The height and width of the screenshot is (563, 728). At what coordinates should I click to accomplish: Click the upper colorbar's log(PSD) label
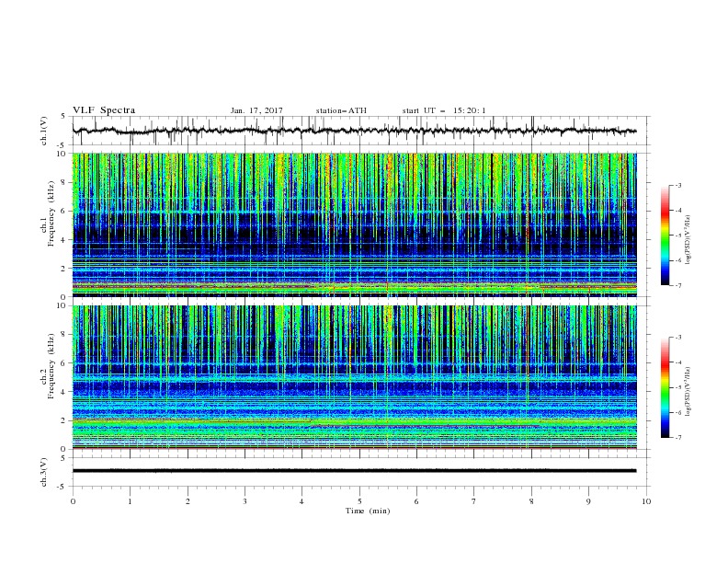pos(688,240)
